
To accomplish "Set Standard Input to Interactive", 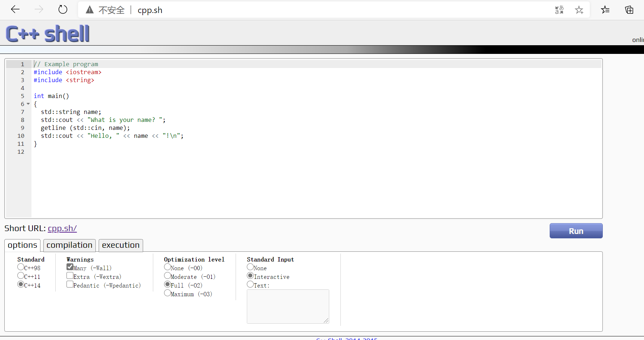I will coord(250,276).
